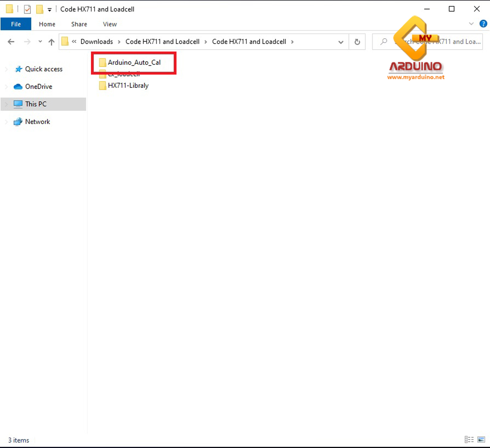490x448 pixels.
Task: Open the Help question mark icon
Action: [483, 24]
